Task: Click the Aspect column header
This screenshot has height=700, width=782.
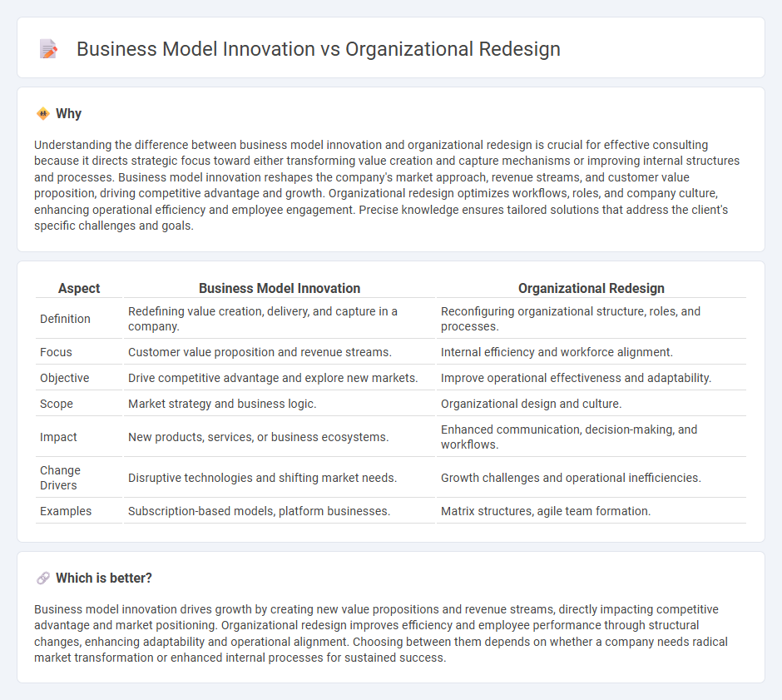Action: (x=79, y=288)
